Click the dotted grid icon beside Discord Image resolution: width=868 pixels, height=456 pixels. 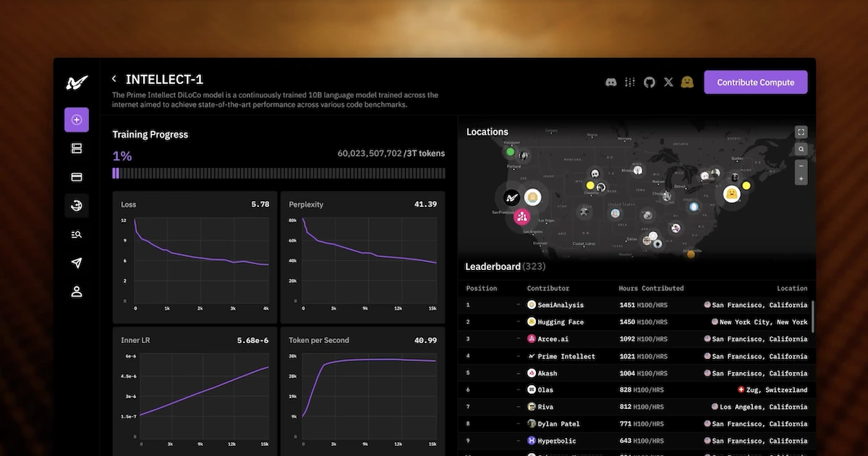630,83
